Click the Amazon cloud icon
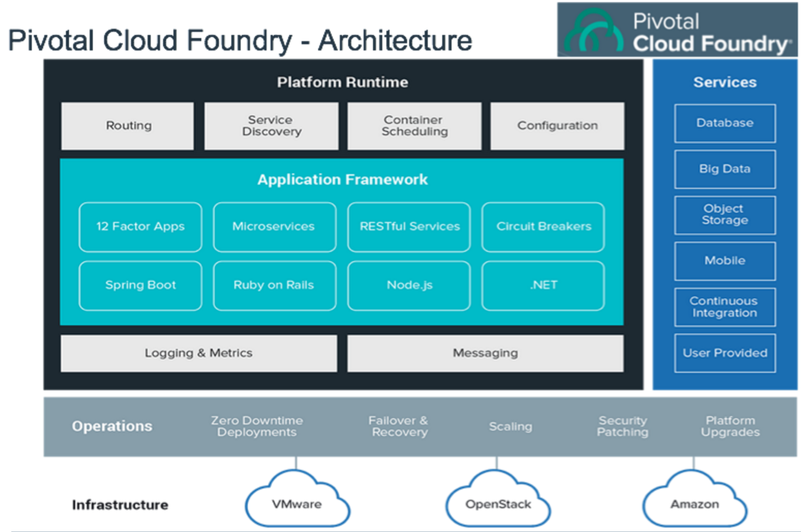Viewport: 801px width, 532px height. tap(695, 498)
